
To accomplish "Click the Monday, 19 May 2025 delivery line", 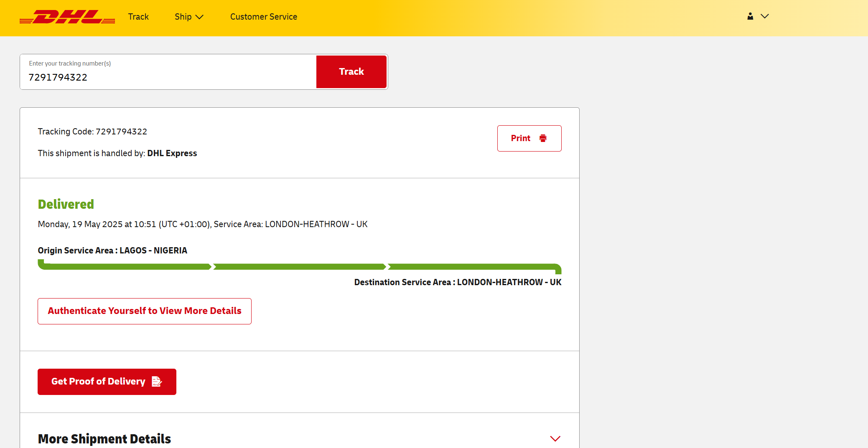I will click(x=203, y=224).
